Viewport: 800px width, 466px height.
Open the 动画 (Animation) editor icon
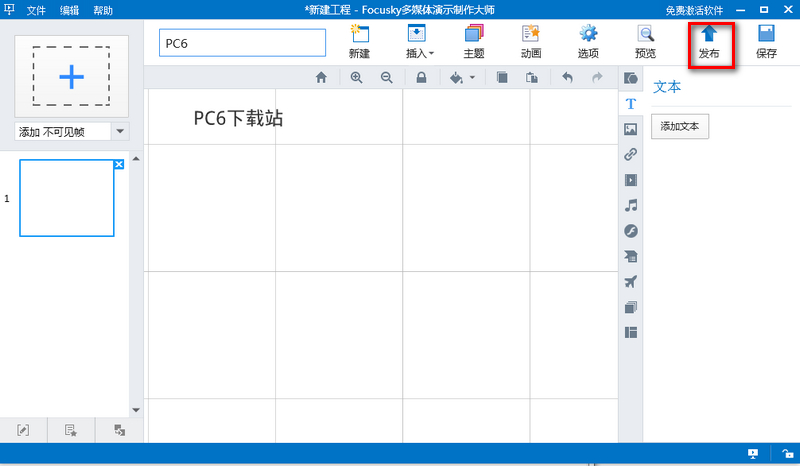click(531, 42)
